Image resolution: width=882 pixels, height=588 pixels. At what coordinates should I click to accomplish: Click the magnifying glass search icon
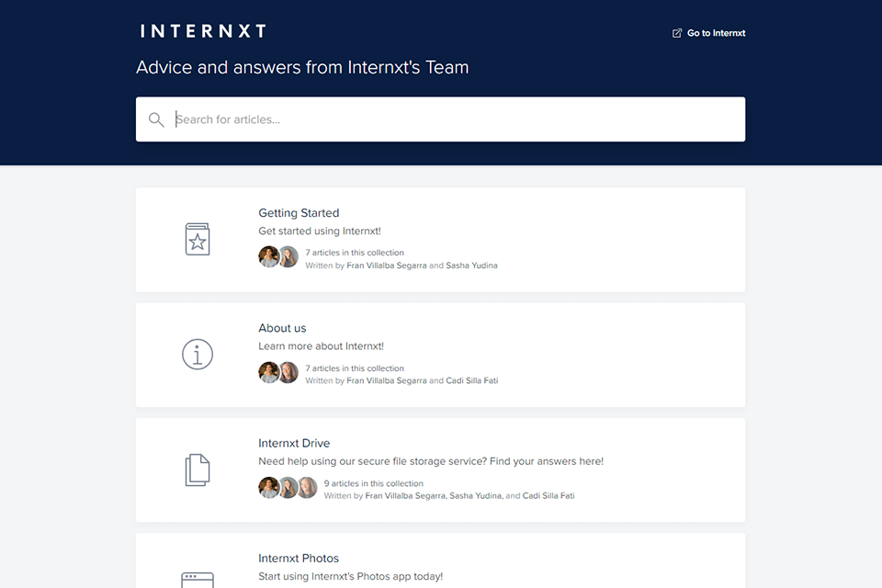[x=156, y=119]
